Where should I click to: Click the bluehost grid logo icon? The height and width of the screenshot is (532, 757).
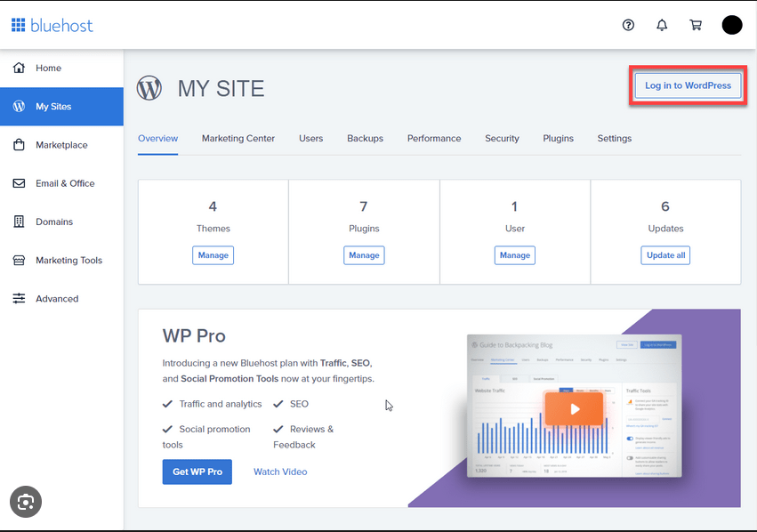[x=19, y=25]
